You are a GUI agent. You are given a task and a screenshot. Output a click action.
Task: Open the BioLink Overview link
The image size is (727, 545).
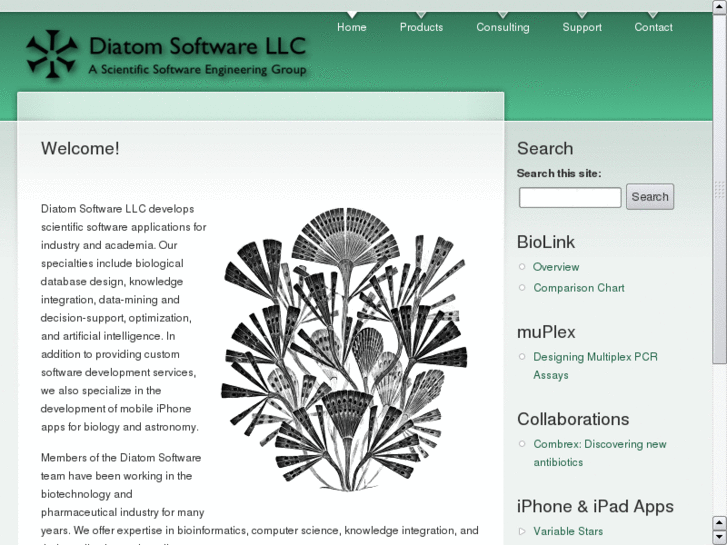click(x=555, y=267)
